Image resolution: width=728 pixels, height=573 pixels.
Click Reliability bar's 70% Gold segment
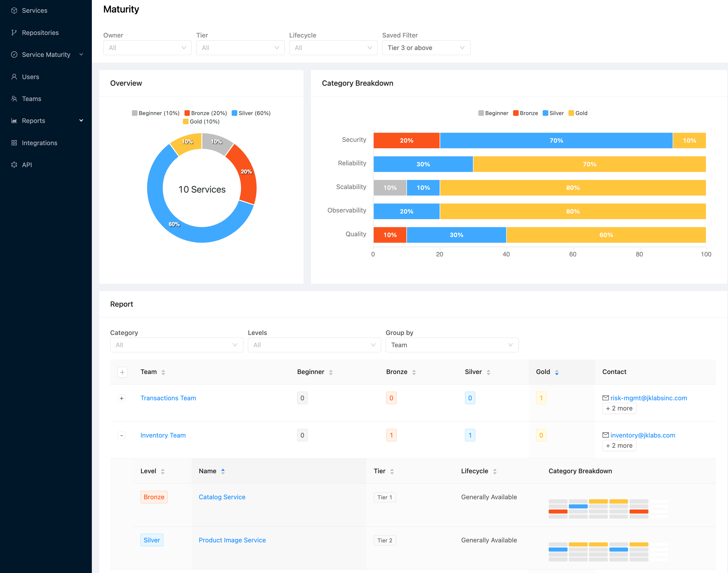[x=589, y=164]
